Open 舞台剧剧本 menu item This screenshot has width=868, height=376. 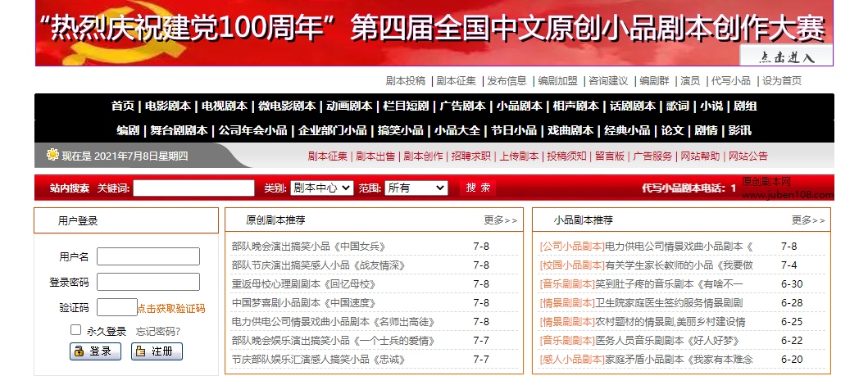pyautogui.click(x=179, y=130)
